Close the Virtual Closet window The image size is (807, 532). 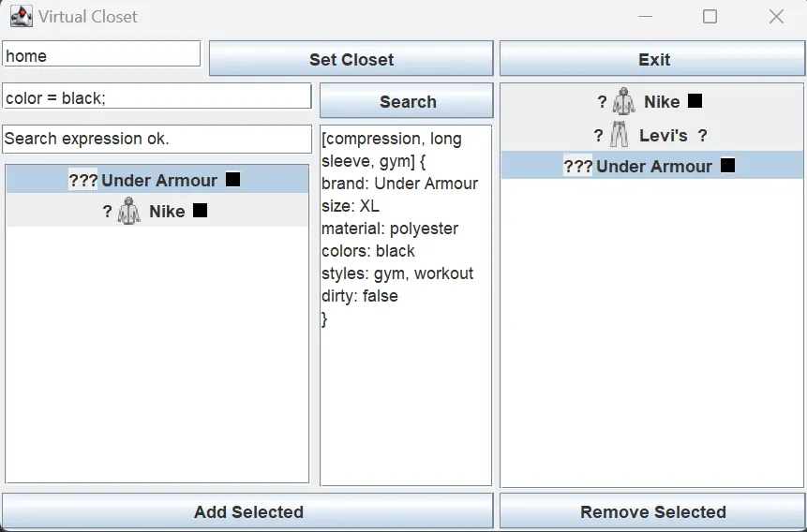(x=776, y=17)
